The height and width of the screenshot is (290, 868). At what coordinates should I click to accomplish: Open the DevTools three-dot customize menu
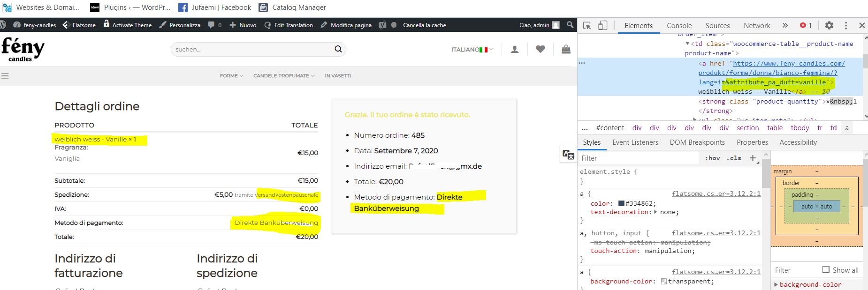pos(846,26)
